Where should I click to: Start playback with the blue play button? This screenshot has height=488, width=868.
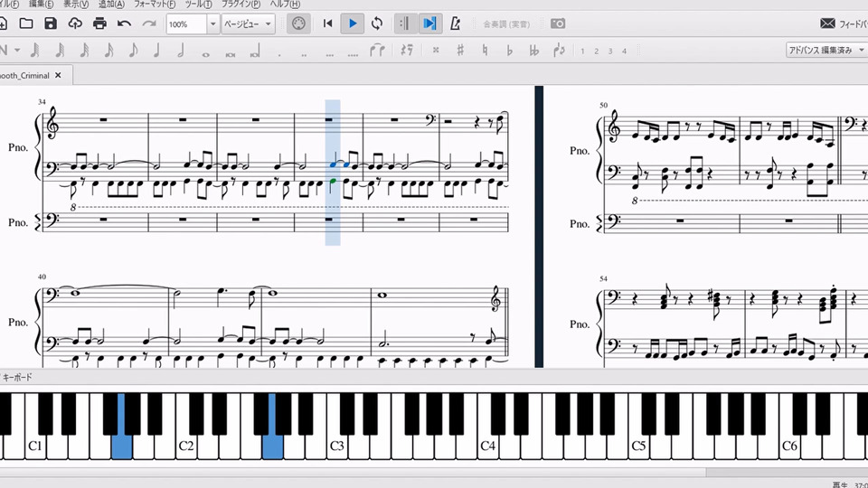[353, 23]
